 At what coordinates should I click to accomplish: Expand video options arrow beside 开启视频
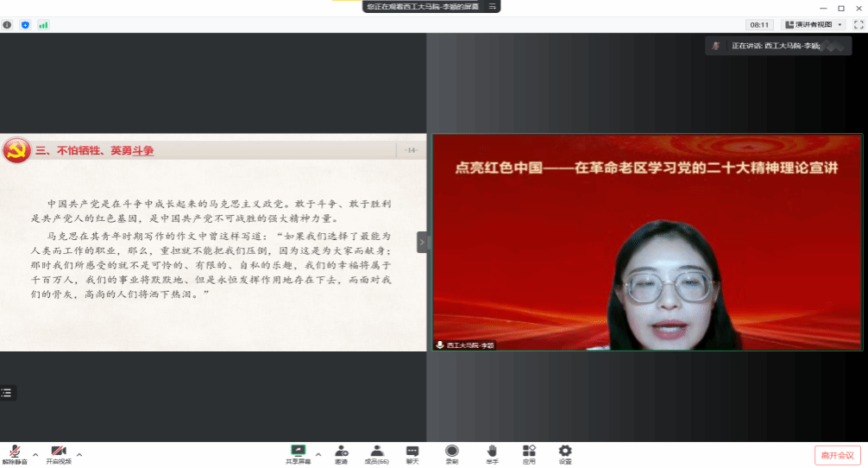[79, 453]
